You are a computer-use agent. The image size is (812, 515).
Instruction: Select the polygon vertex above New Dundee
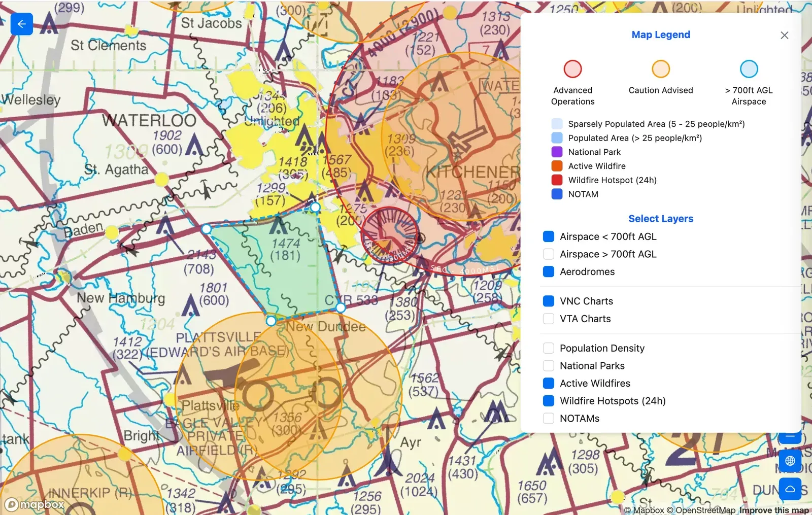271,321
